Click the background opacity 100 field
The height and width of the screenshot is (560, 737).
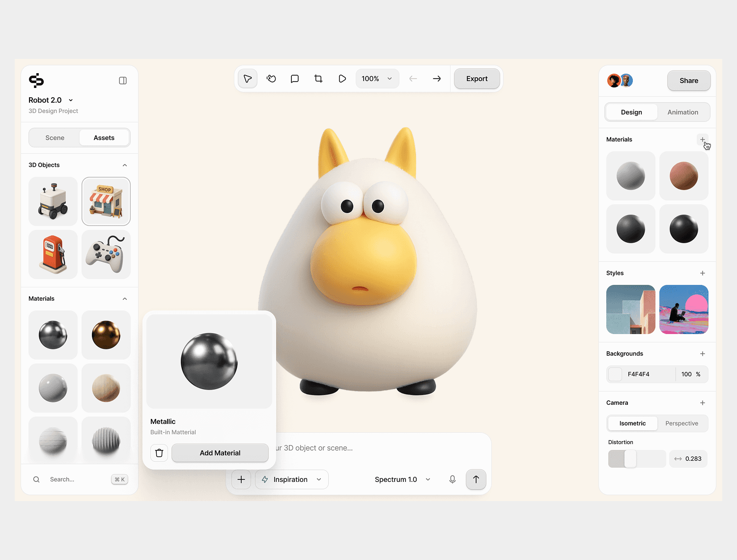coord(692,374)
